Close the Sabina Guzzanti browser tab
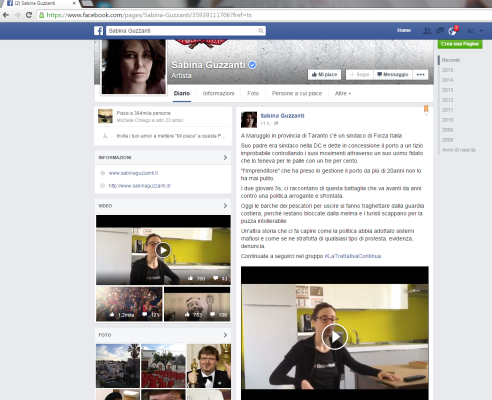 coord(74,3)
